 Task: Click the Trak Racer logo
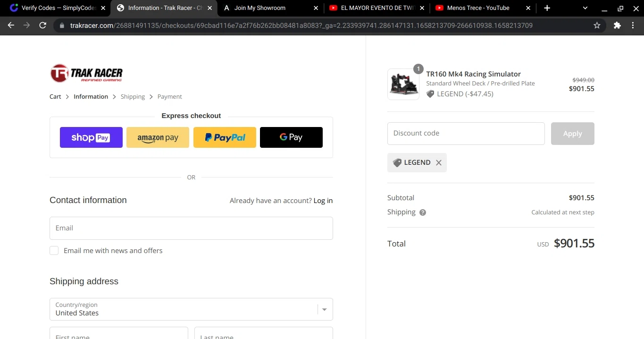pos(86,73)
